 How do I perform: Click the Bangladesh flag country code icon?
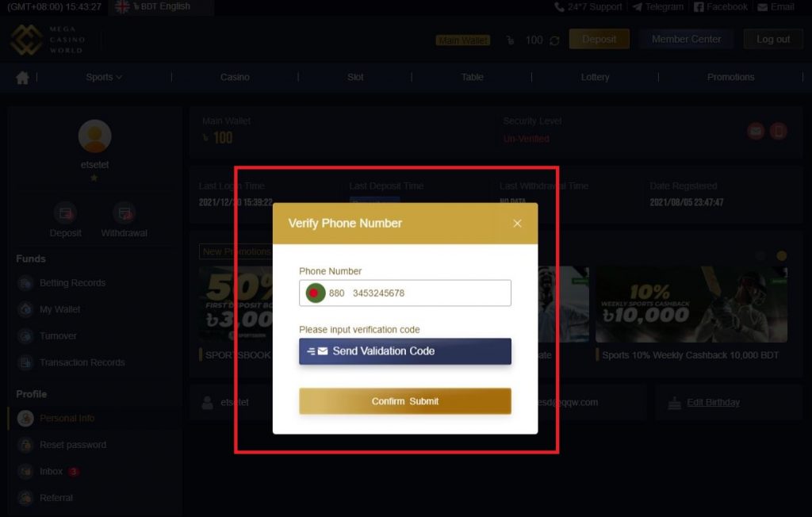[x=314, y=293]
